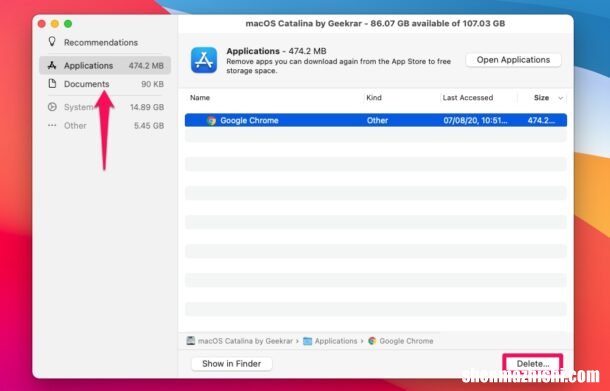This screenshot has width=610, height=391.
Task: Click the large App Store icon
Action: [204, 60]
